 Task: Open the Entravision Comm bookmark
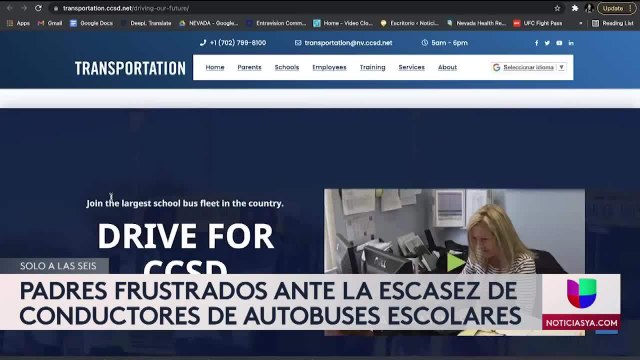(276, 23)
